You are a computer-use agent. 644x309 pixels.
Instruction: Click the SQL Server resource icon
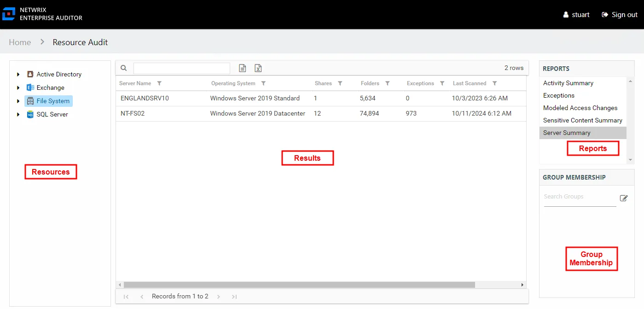tap(30, 114)
